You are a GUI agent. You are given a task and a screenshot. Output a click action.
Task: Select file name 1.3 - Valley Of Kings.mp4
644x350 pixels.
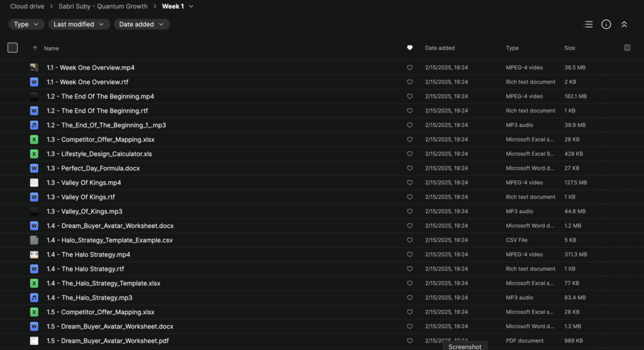pos(84,182)
